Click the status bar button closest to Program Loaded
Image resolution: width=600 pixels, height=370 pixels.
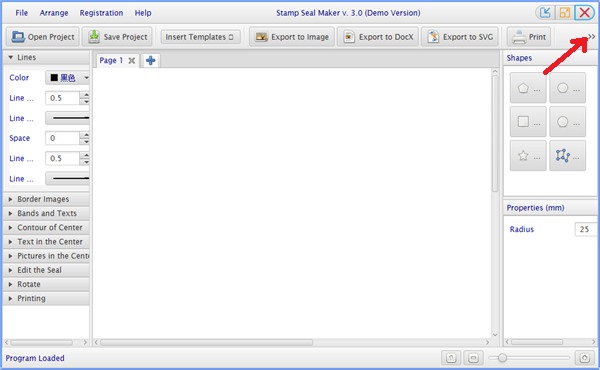point(451,358)
